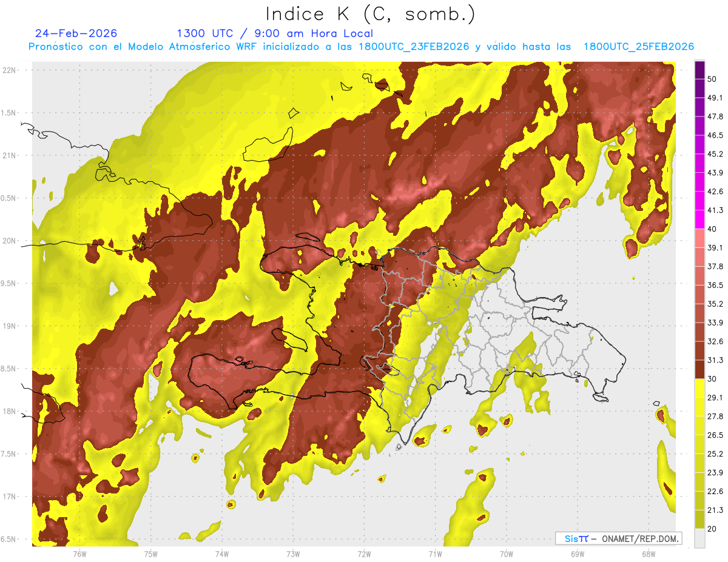Click the "74W" longitude axis label
Screen dimensions: 728x562
[x=221, y=554]
